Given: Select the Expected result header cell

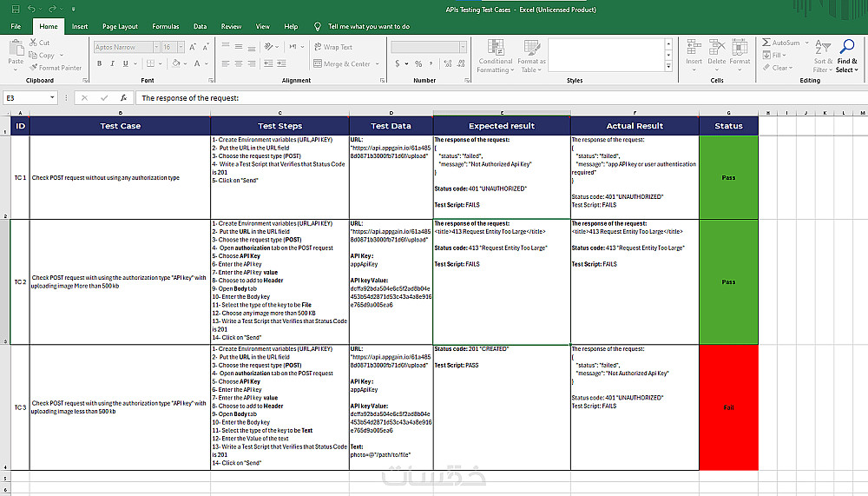Looking at the screenshot, I should click(x=502, y=126).
